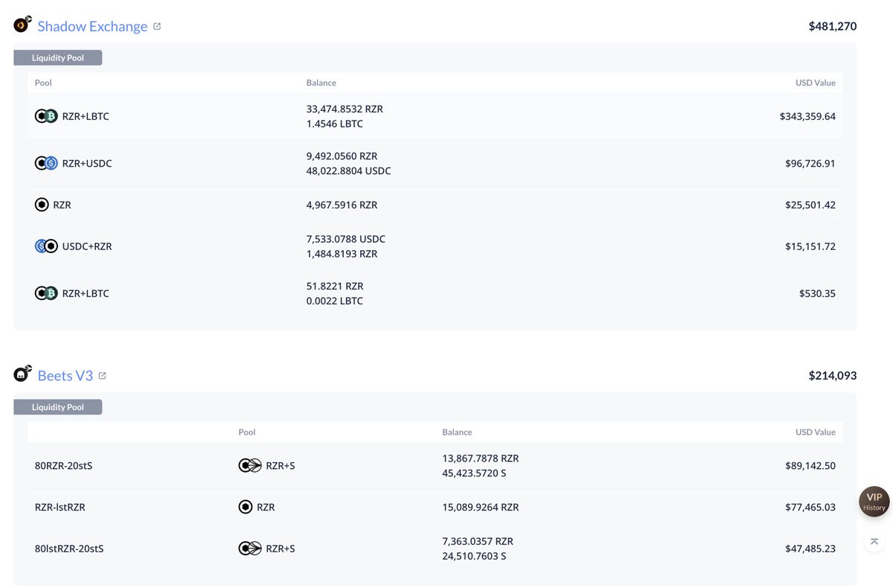Click the Beets V3 total $214,093
Image resolution: width=893 pixels, height=588 pixels.
pyautogui.click(x=833, y=375)
